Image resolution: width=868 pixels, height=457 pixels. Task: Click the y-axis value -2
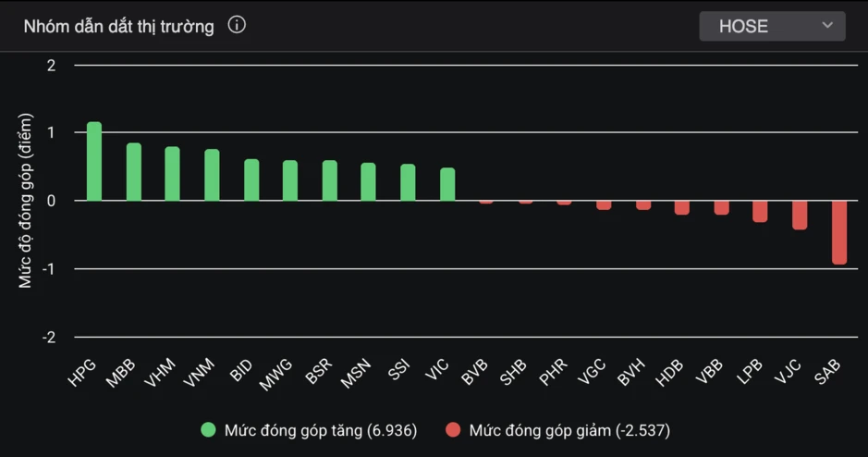tap(49, 337)
